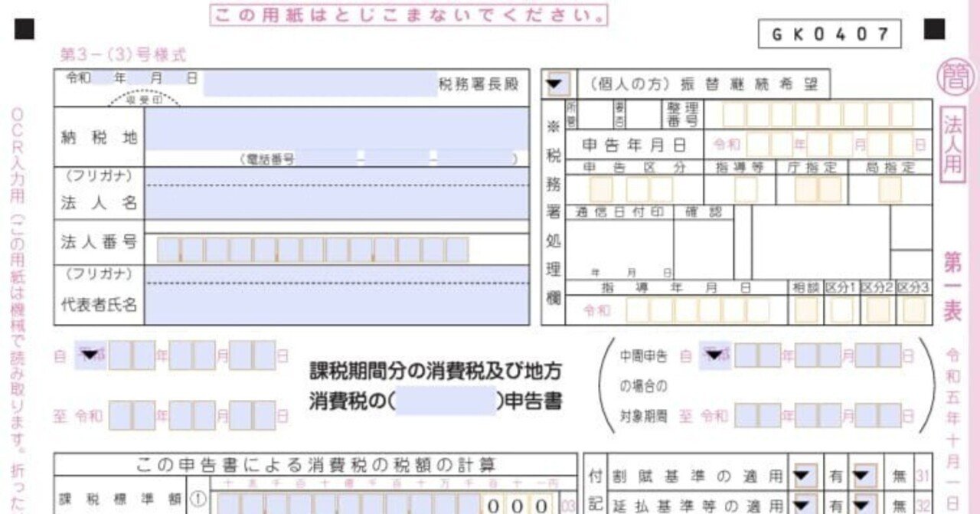
Task: Click month boxes of 課税期間 start date (自)
Action: 192,355
